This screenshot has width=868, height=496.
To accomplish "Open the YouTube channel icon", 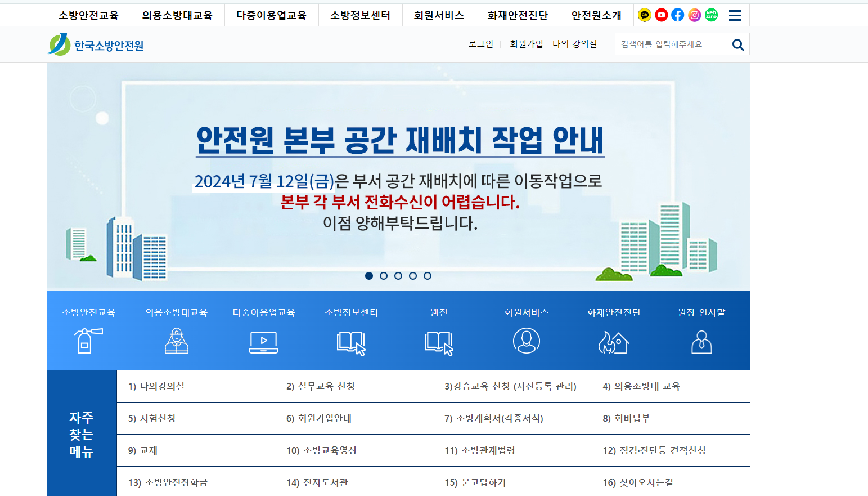I will 661,15.
